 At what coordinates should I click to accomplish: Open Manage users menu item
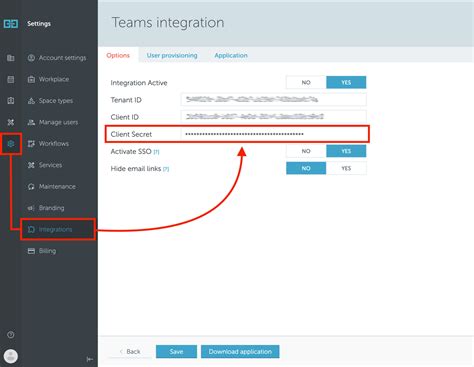(x=59, y=122)
